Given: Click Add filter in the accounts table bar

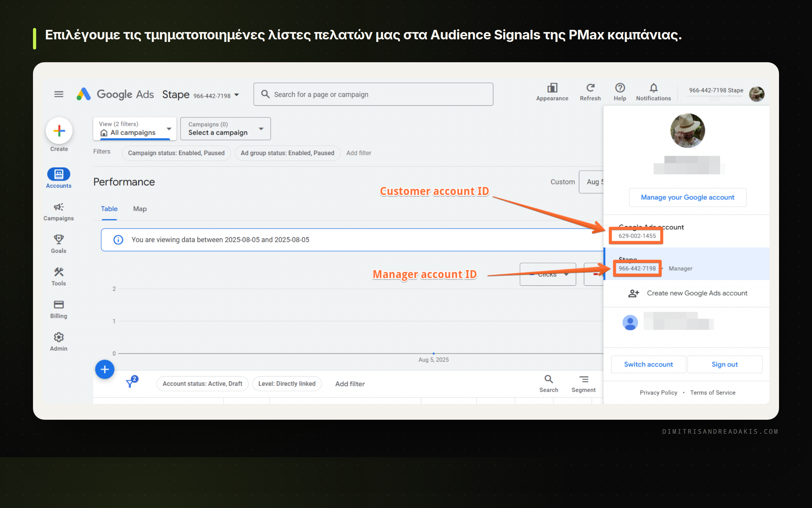Looking at the screenshot, I should 350,384.
